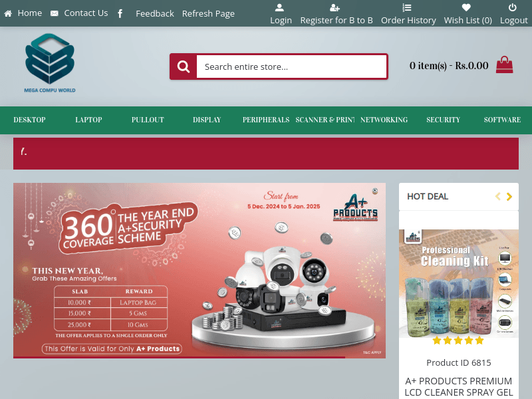This screenshot has height=399, width=532.
Task: Show next Hot Deal with right arrow
Action: pyautogui.click(x=509, y=196)
